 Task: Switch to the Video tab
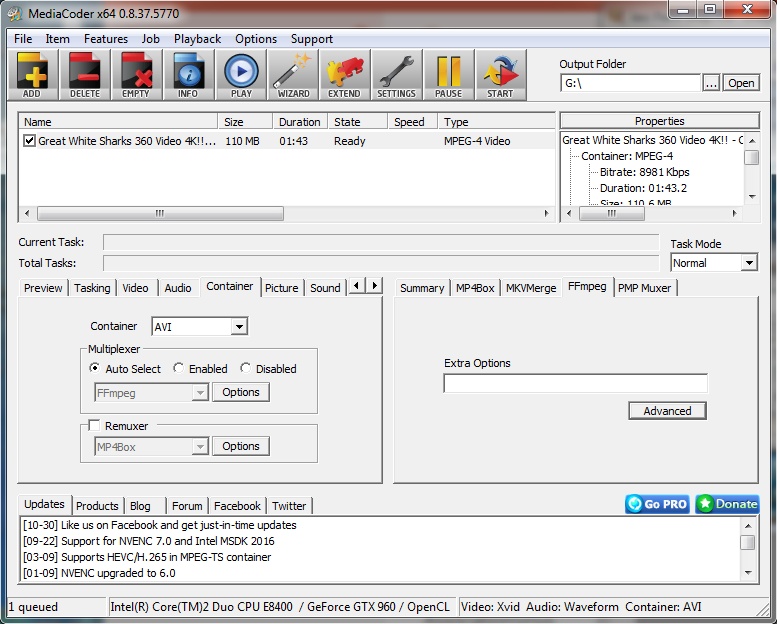point(135,288)
